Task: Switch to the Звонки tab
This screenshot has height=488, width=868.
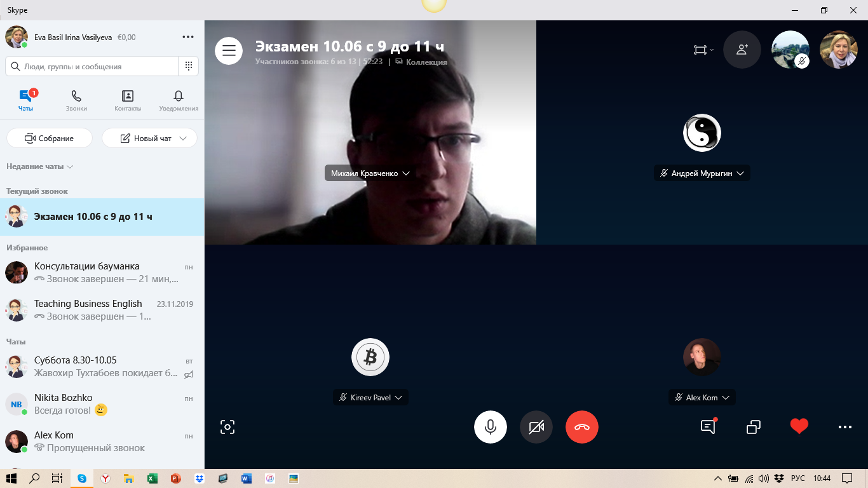Action: point(76,100)
